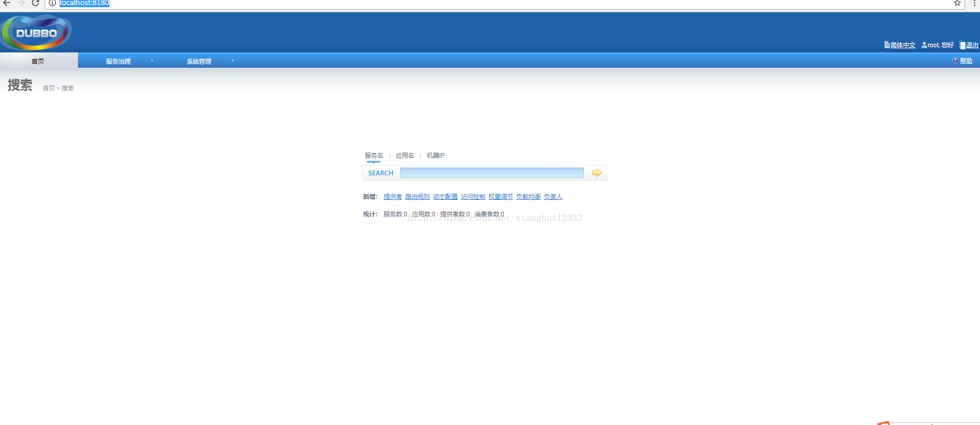This screenshot has height=425, width=980.
Task: Click the 简体中文 language link
Action: (902, 45)
